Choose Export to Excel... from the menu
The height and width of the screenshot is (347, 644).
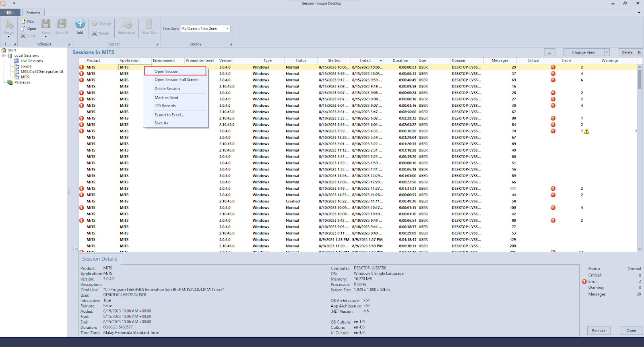pyautogui.click(x=175, y=115)
